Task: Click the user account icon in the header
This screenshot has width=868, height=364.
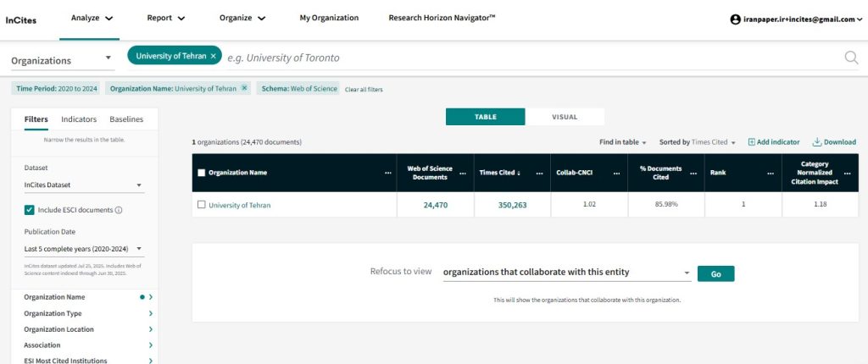Action: coord(735,19)
